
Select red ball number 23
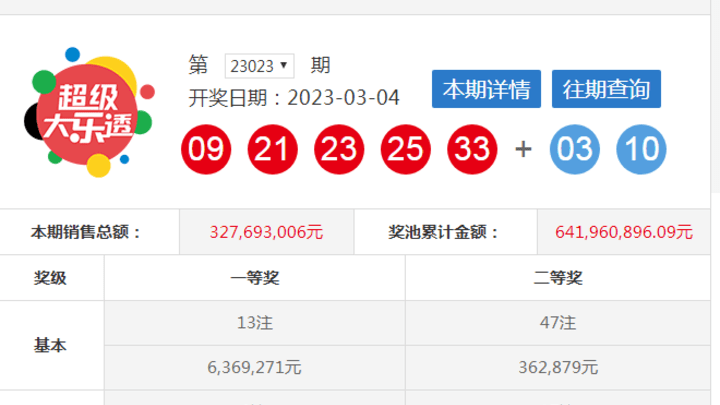click(339, 149)
